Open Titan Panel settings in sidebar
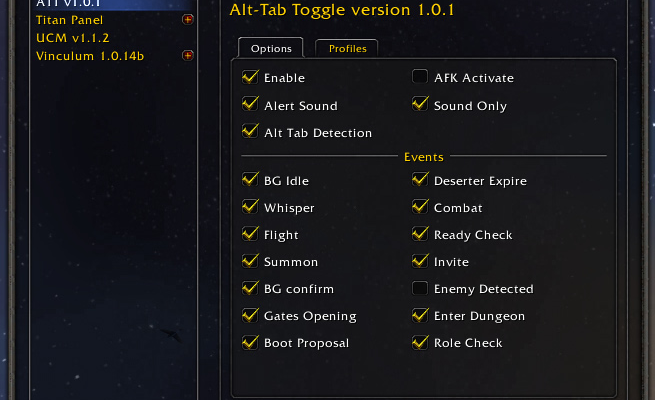Viewport: 655px width, 400px height. pyautogui.click(x=69, y=20)
